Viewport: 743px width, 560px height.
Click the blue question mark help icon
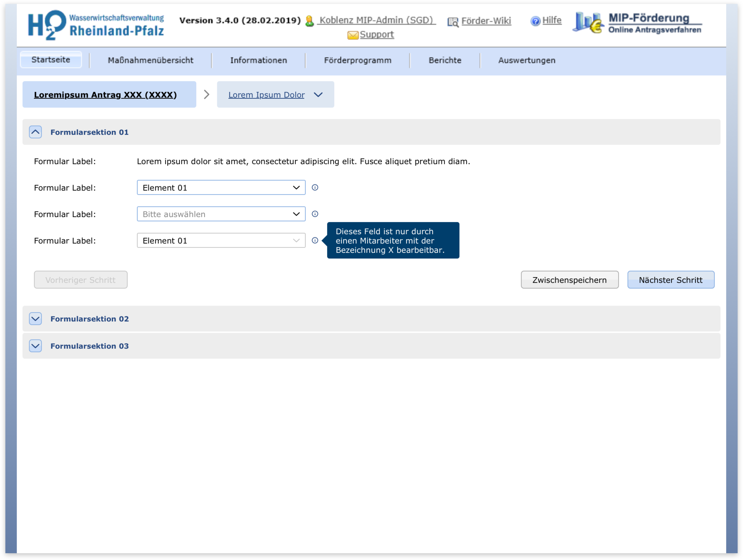click(x=535, y=21)
